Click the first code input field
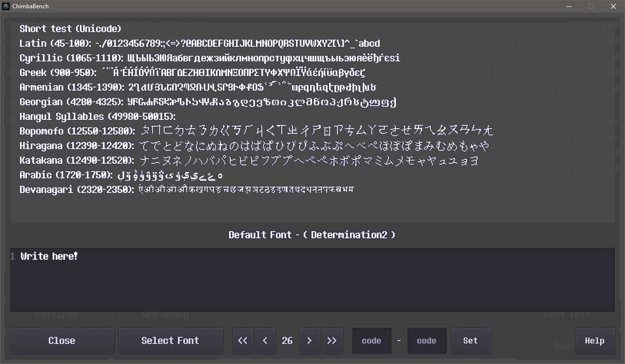This screenshot has height=364, width=625. (x=371, y=341)
